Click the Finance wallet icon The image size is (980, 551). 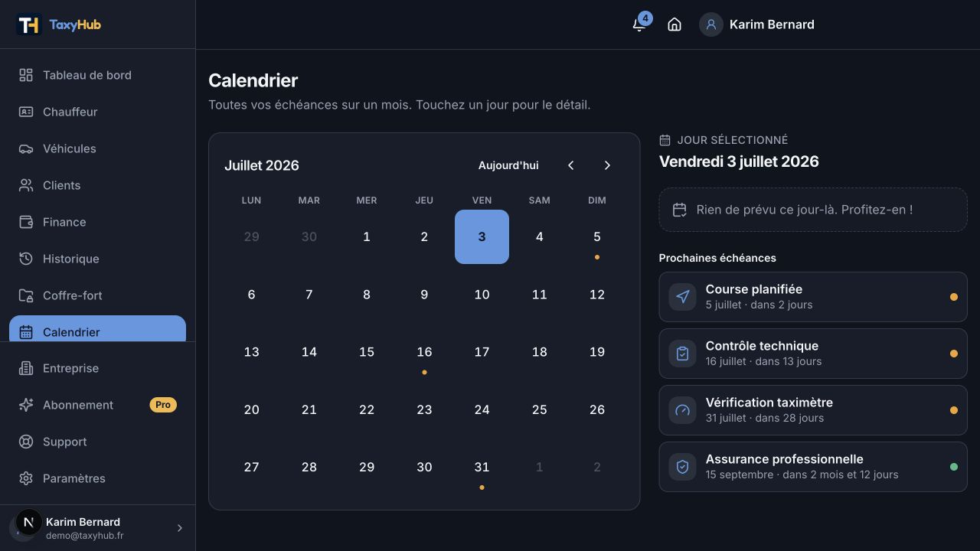pos(26,222)
